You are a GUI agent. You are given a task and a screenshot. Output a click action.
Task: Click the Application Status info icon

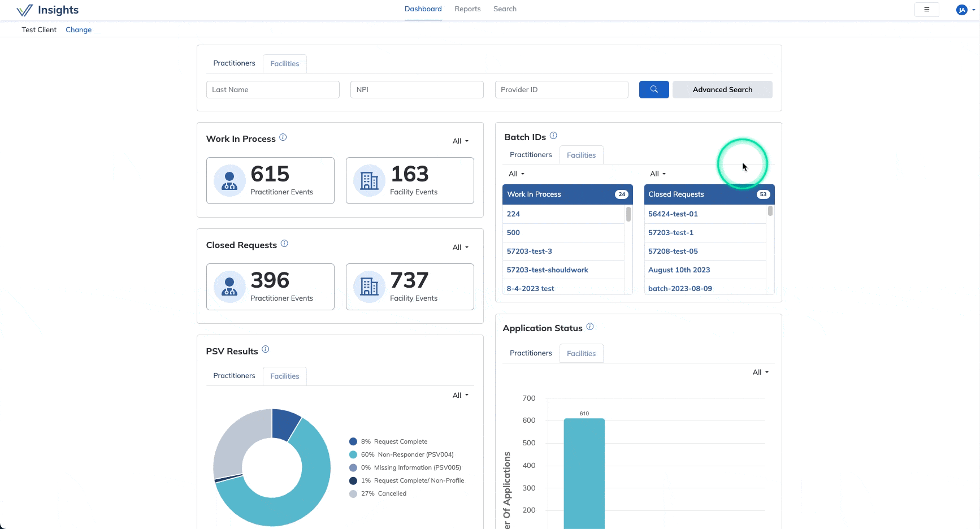click(589, 327)
